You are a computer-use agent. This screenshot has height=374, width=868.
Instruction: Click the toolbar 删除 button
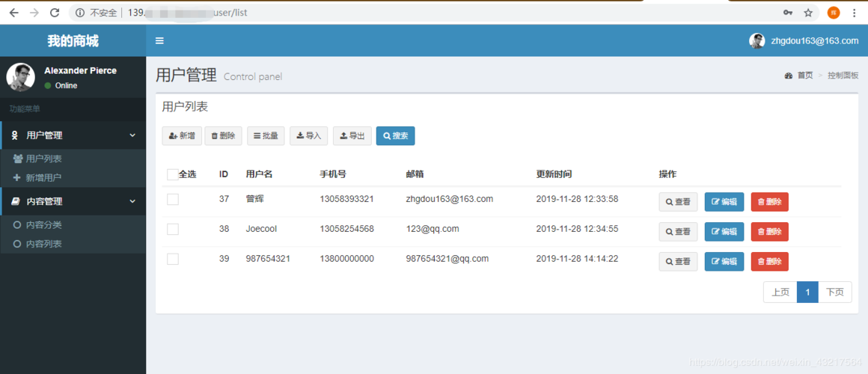223,136
